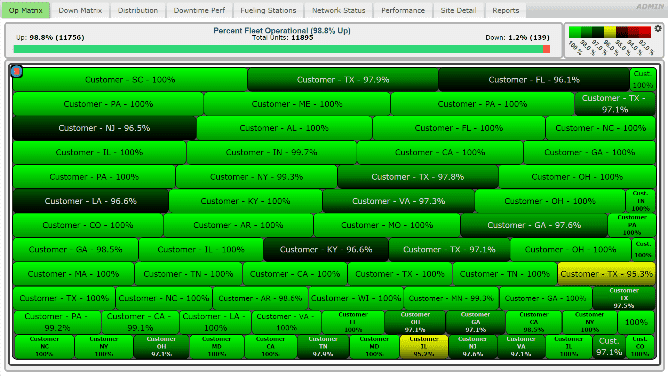The image size is (668, 376).
Task: Select Customer - NJ - 96.5% tile
Action: pyautogui.click(x=104, y=128)
